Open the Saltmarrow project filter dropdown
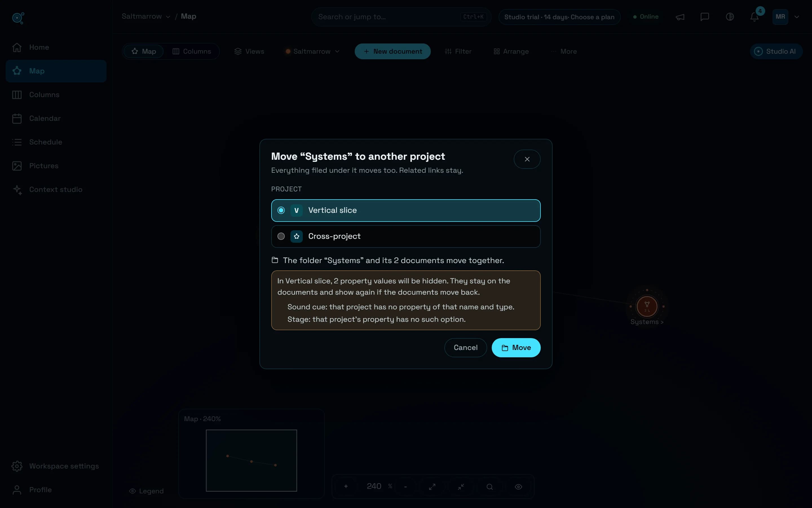The height and width of the screenshot is (508, 812). pos(312,51)
